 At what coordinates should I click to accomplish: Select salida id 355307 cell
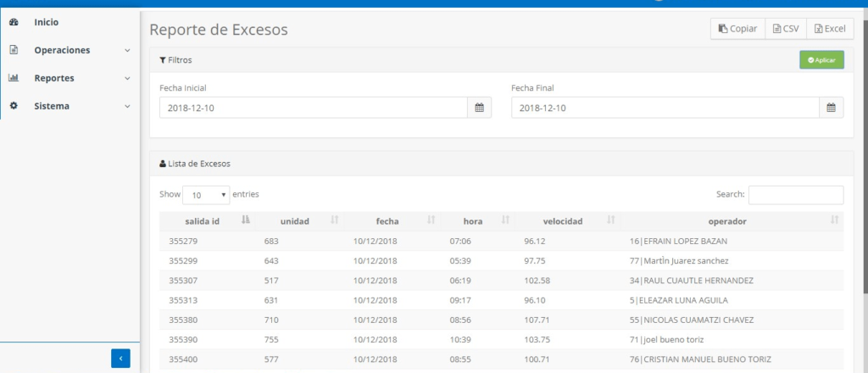(183, 281)
